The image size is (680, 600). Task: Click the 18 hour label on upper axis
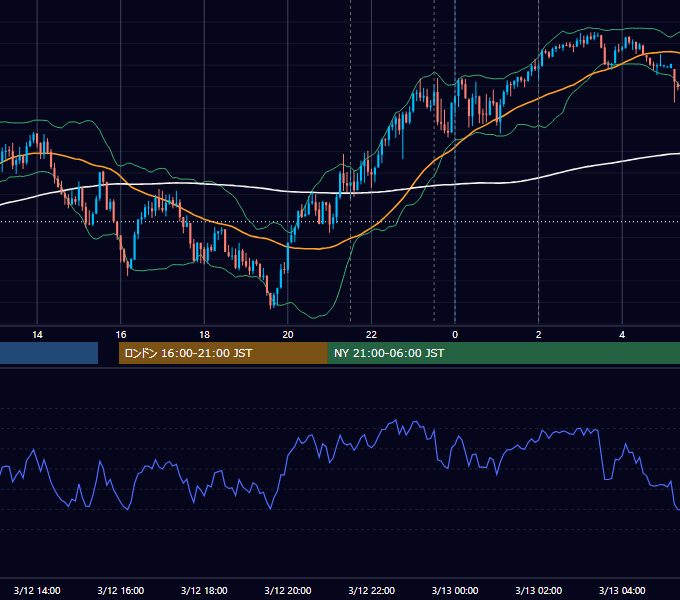click(x=204, y=335)
